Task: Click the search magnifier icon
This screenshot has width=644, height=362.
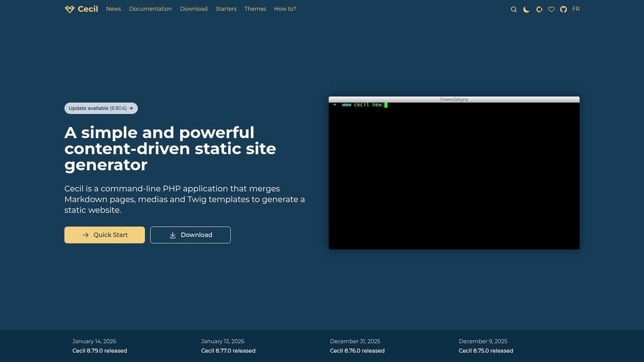Action: tap(514, 9)
